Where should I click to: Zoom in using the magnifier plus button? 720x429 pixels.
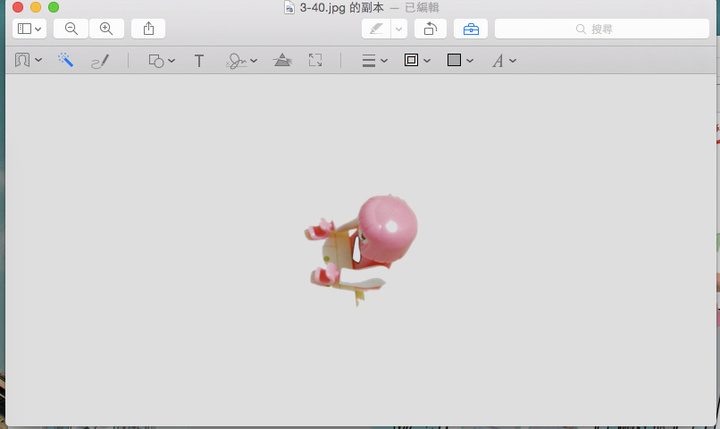tap(106, 29)
